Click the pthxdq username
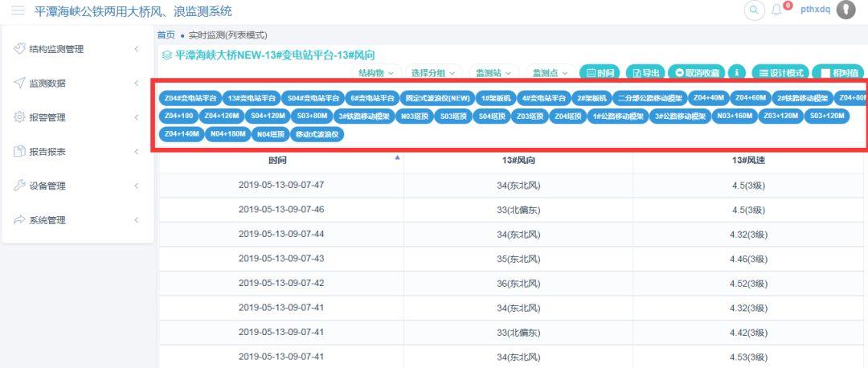Image resolution: width=868 pixels, height=368 pixels. point(816,10)
